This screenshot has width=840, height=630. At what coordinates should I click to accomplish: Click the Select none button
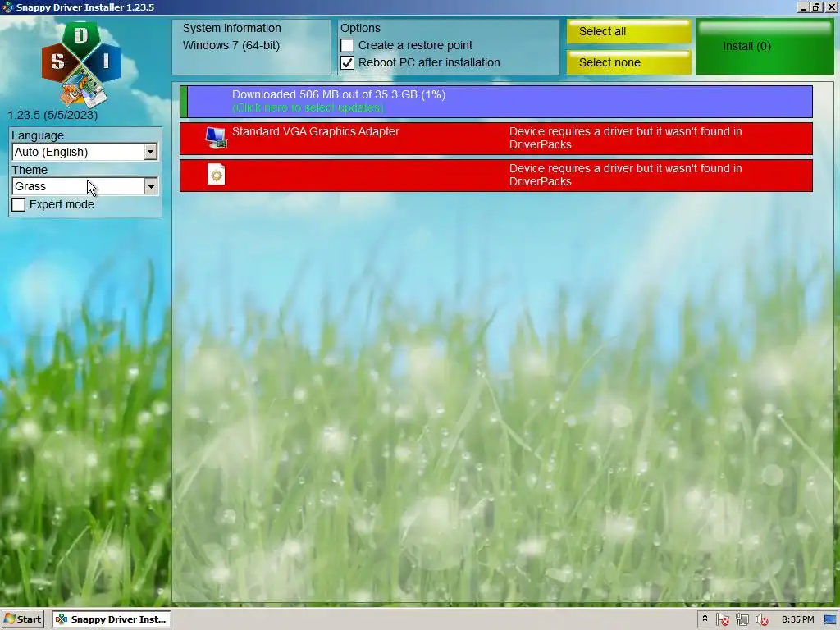click(x=629, y=62)
